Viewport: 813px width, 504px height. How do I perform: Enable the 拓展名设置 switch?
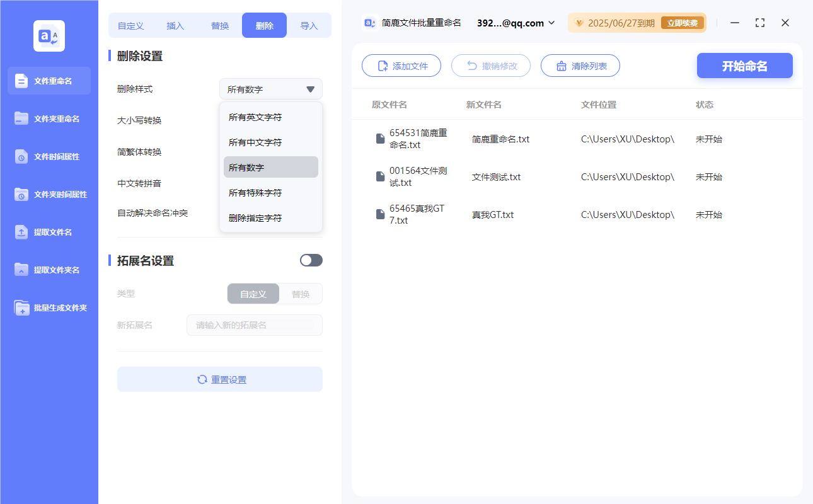coord(311,260)
